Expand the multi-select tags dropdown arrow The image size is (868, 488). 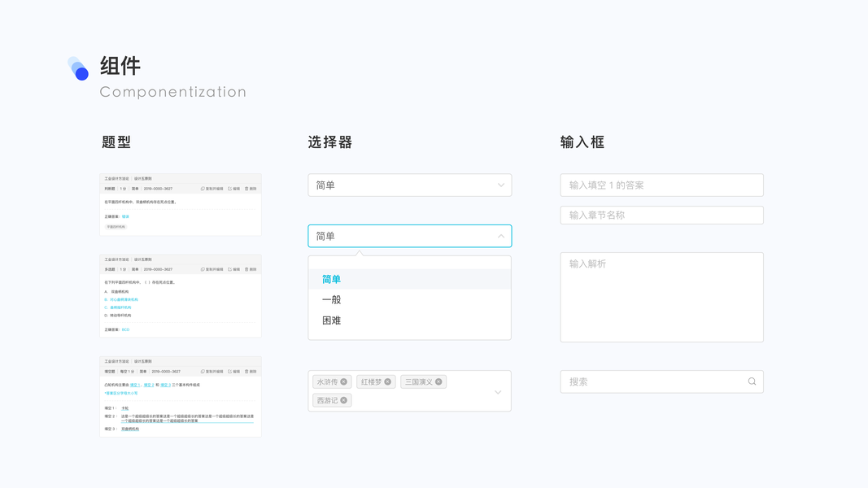(x=498, y=392)
